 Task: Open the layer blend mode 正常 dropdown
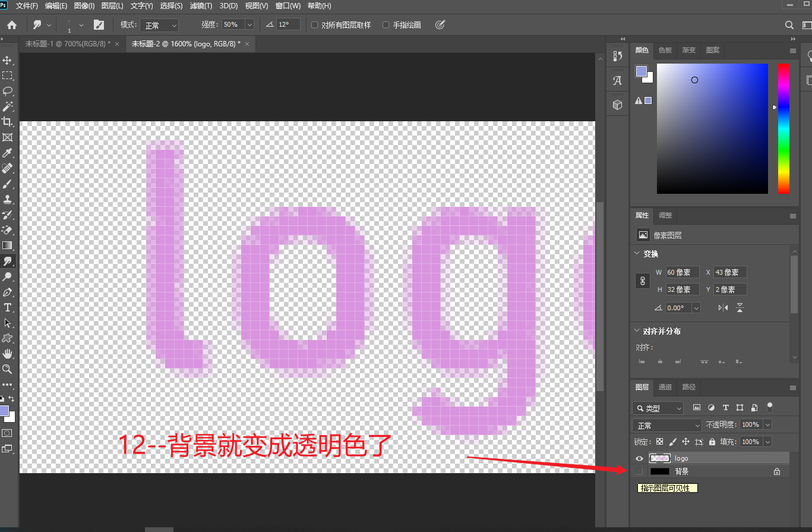coord(667,425)
